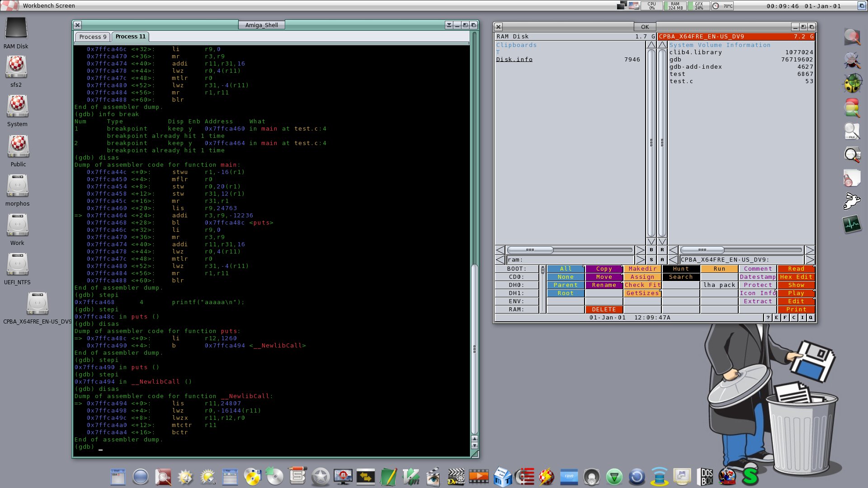Click the device list vertical slider knob

click(x=542, y=270)
